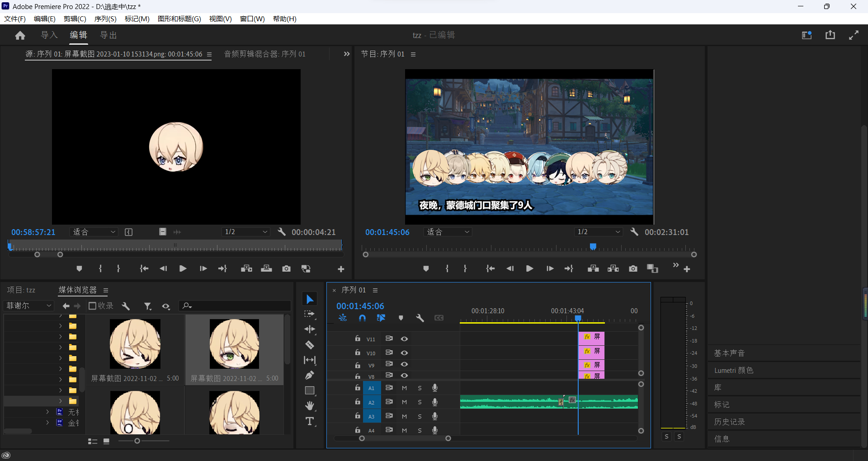Open Program monitor button editor plus

coord(687,269)
